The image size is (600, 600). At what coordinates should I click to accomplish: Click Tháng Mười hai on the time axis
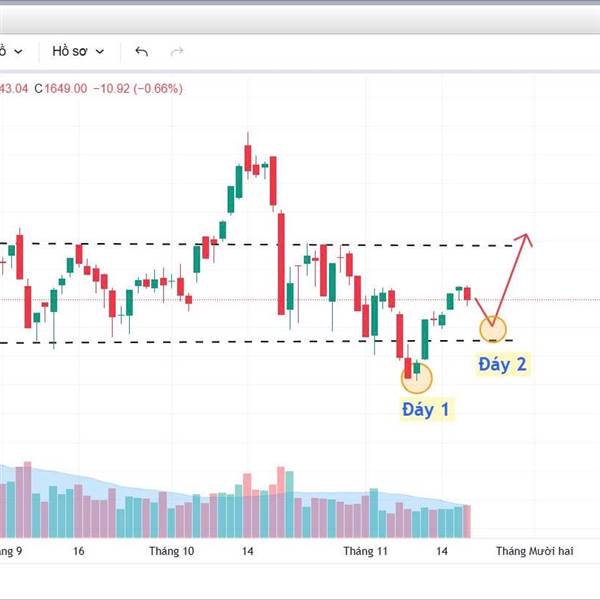point(535,551)
